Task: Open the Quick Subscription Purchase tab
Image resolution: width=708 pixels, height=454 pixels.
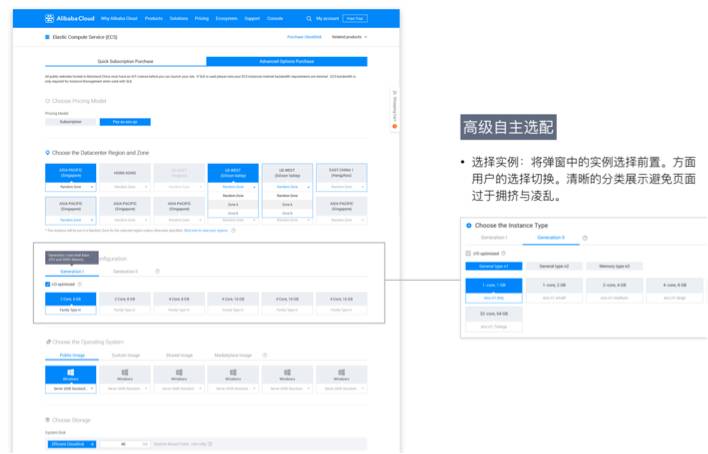Action: click(126, 61)
